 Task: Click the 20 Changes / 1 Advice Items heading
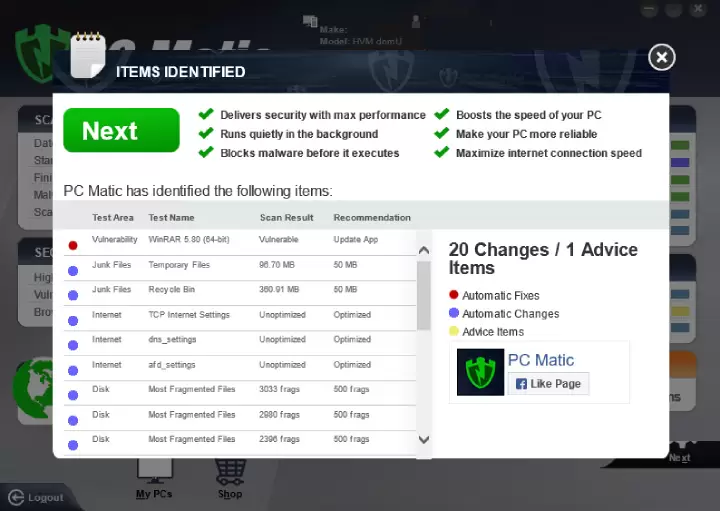coord(543,258)
